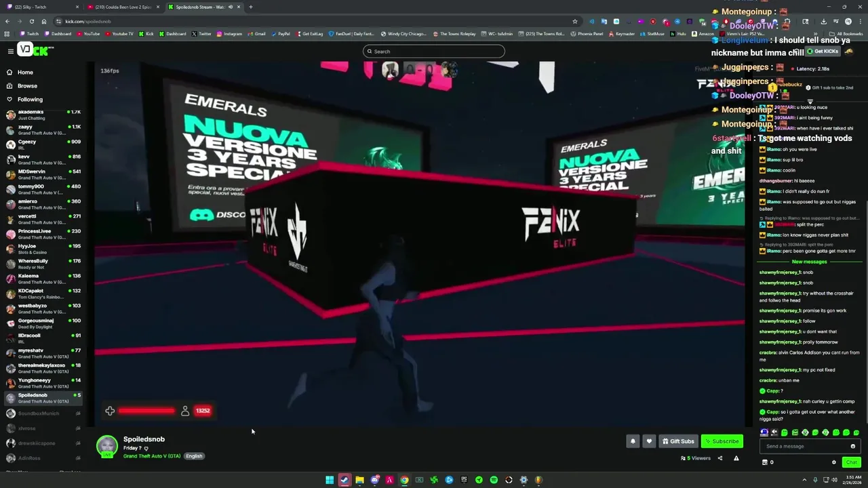
Task: Open the Chrome downloads icon
Action: (823, 21)
